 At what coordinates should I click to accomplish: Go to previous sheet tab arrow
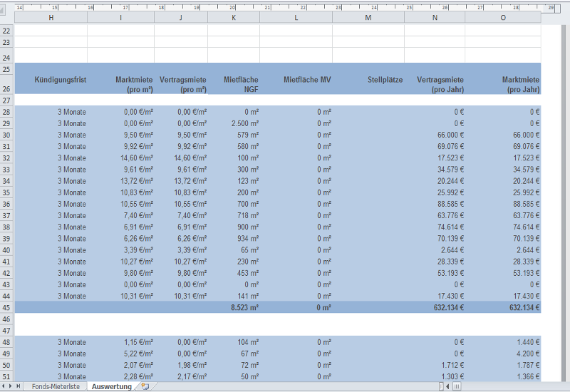click(x=4, y=386)
